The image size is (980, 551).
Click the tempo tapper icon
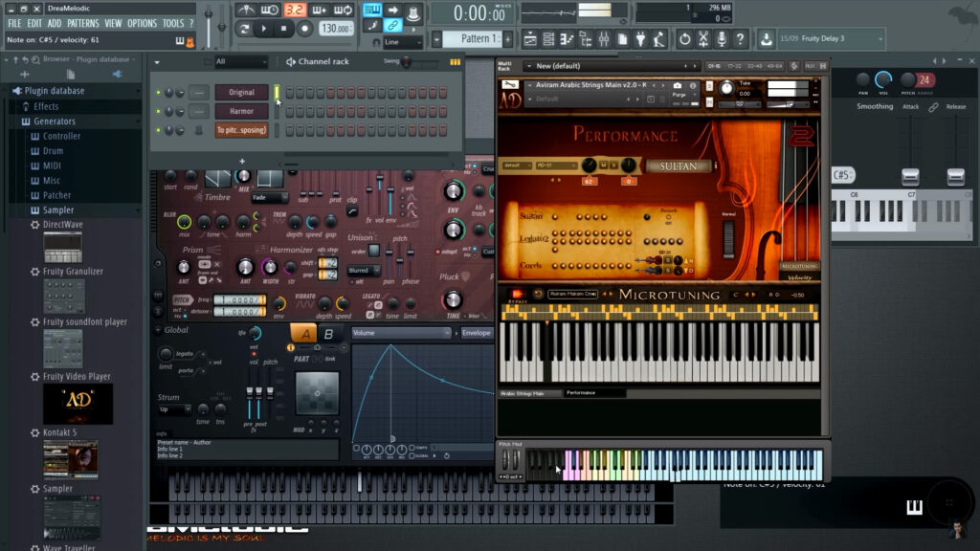(x=658, y=38)
